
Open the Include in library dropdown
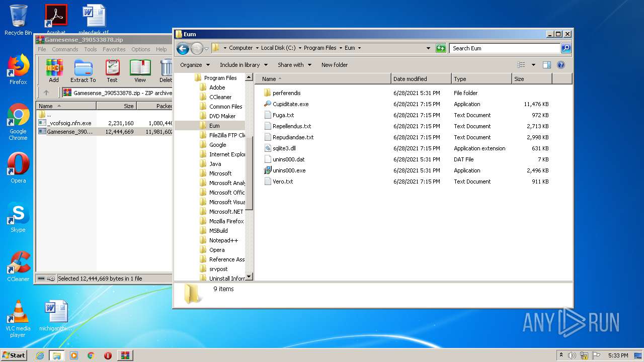[x=244, y=65]
